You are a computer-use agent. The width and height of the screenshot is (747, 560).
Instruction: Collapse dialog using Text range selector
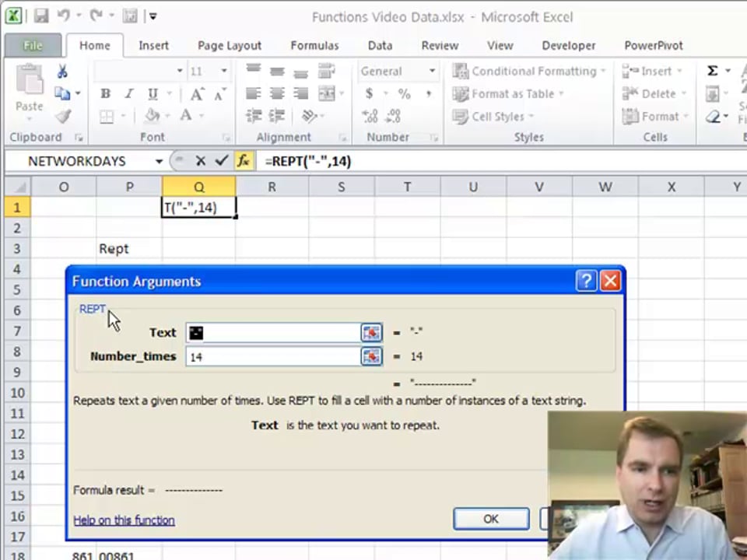(x=372, y=332)
